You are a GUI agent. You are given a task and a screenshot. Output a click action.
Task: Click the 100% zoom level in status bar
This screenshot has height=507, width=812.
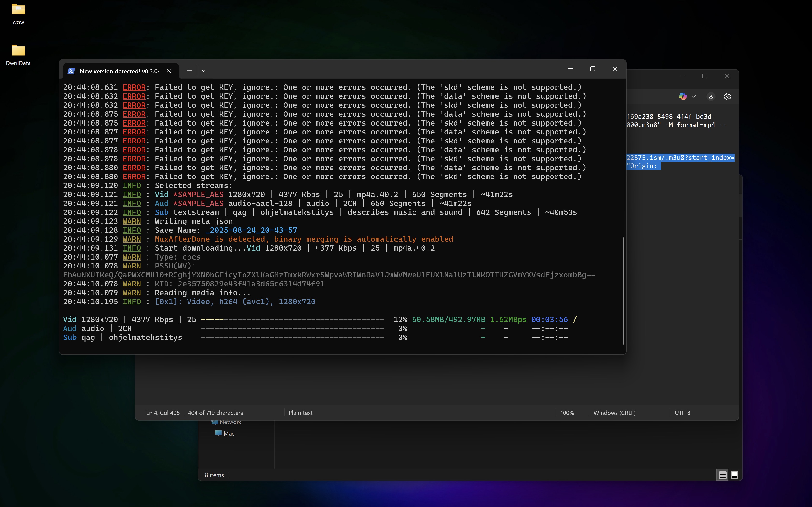(567, 413)
